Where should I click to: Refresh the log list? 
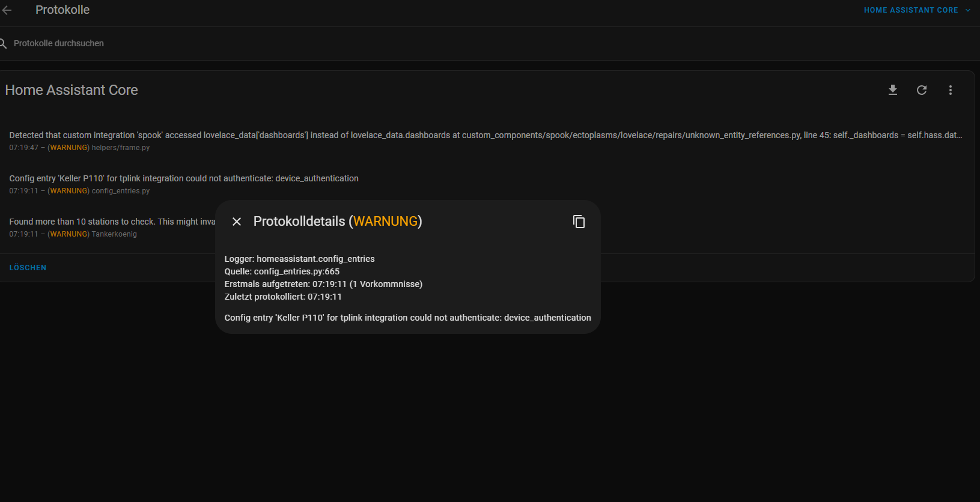click(x=922, y=90)
